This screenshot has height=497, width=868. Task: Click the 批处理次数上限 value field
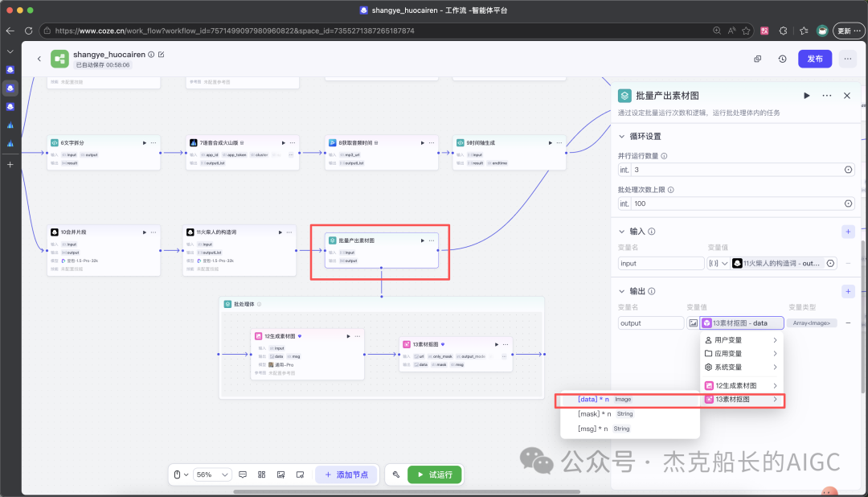[x=736, y=204]
